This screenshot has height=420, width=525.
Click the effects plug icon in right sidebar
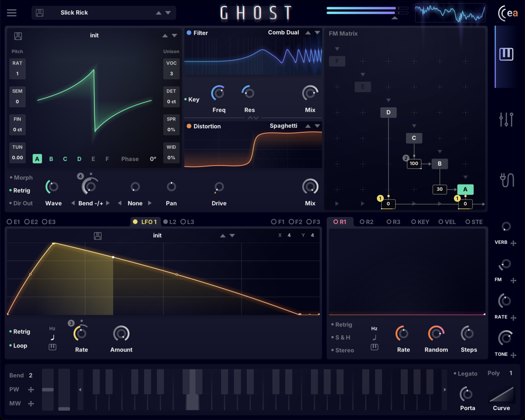[507, 179]
